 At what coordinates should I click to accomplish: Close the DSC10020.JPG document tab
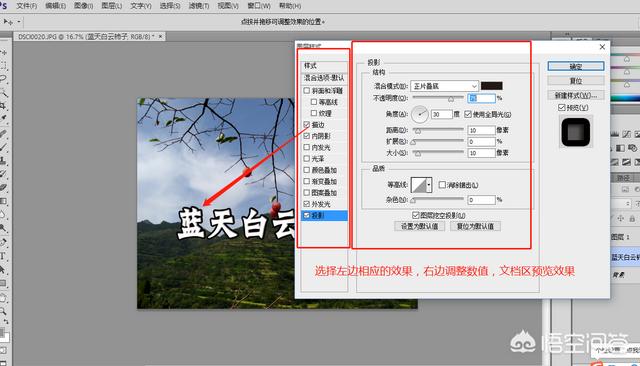160,36
